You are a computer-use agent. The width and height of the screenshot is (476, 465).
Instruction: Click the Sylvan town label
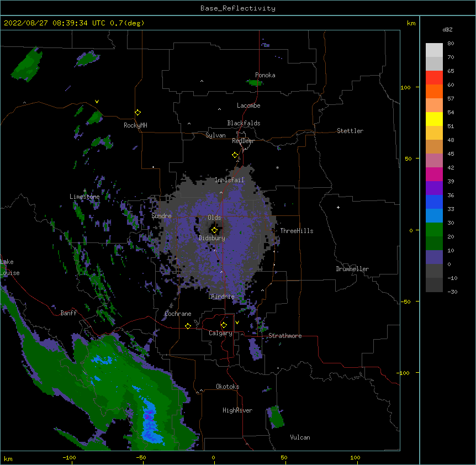click(x=215, y=135)
